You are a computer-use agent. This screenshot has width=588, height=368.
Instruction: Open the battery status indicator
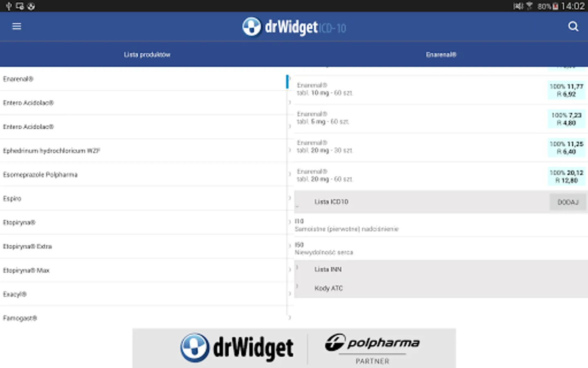click(x=555, y=6)
